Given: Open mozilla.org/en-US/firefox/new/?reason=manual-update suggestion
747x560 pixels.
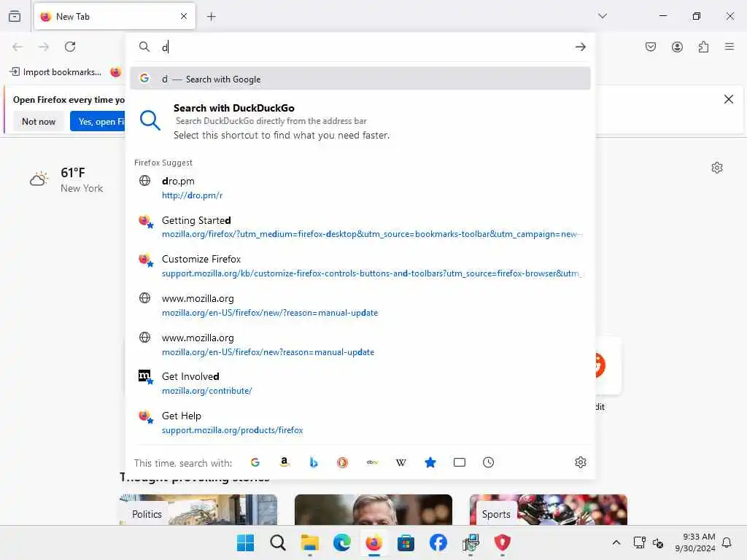Looking at the screenshot, I should point(360,305).
